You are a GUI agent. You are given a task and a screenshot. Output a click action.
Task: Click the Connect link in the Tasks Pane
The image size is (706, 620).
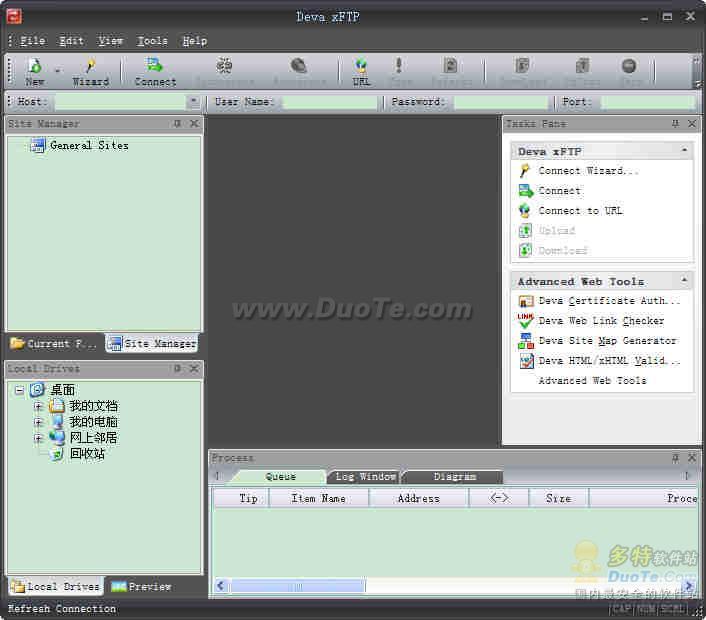click(x=560, y=191)
